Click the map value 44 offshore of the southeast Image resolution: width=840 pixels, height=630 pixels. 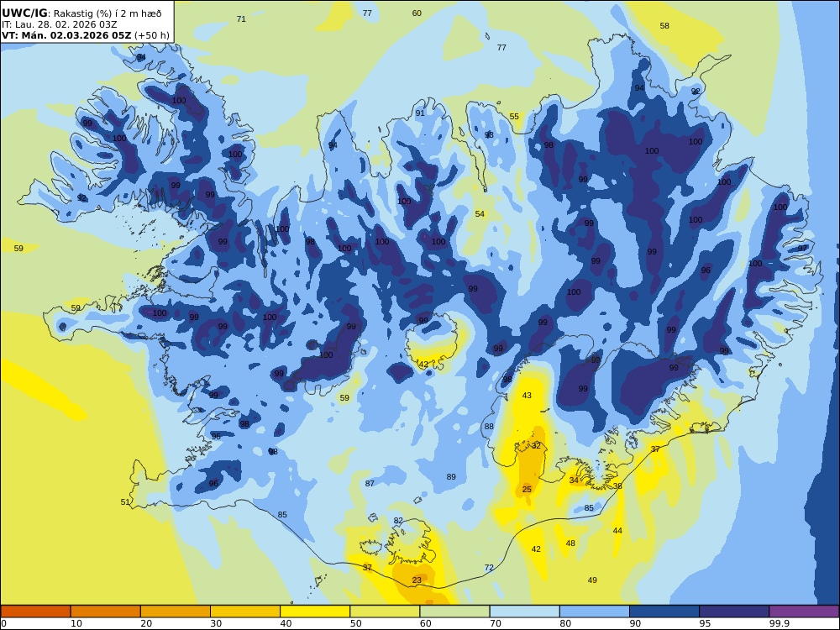click(x=617, y=530)
